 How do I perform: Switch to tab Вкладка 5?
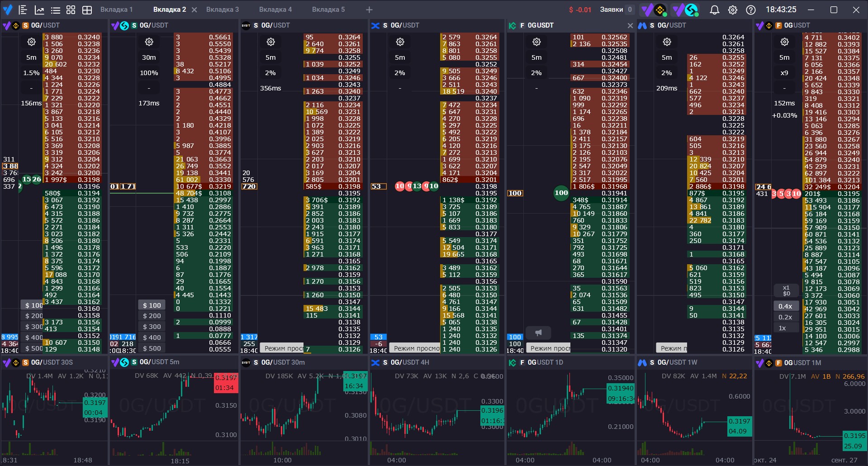coord(328,10)
